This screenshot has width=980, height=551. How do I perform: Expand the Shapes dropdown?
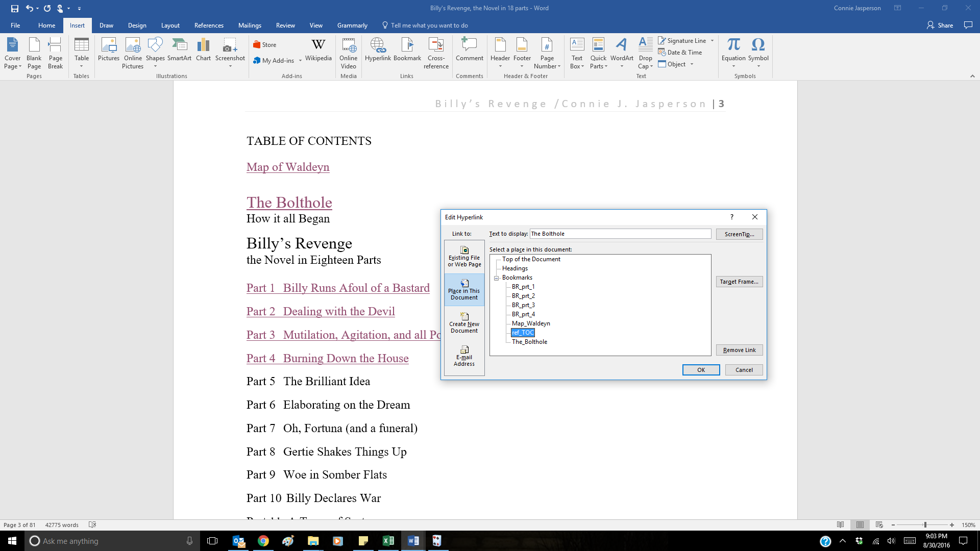pos(155,66)
